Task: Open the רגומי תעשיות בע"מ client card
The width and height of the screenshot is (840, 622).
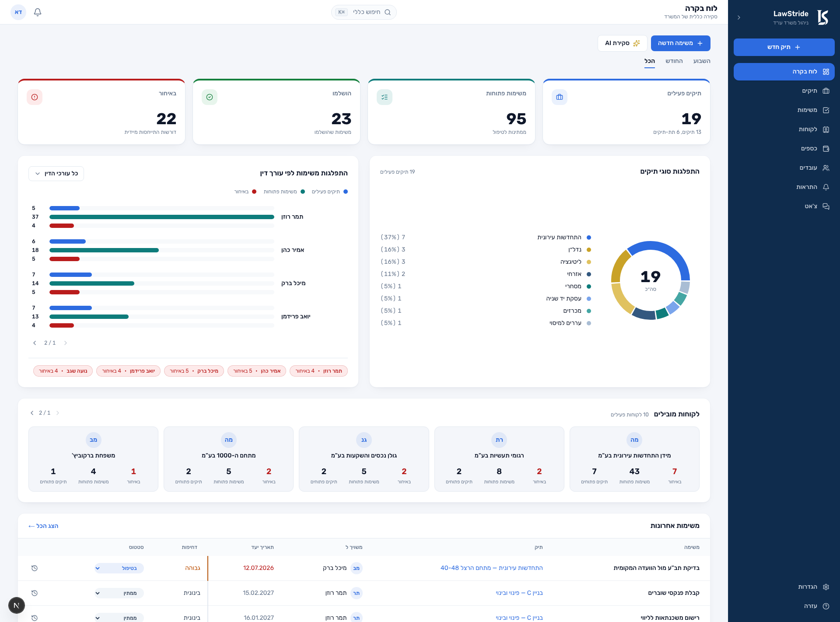Action: [499, 459]
